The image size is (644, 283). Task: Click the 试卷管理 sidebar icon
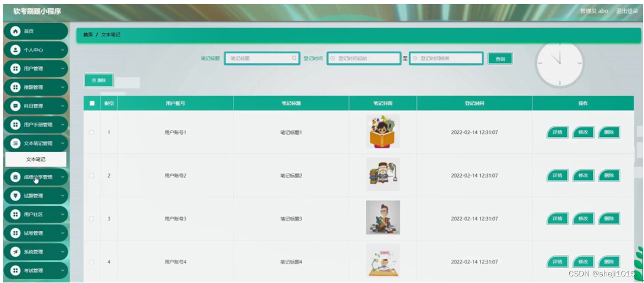[15, 233]
